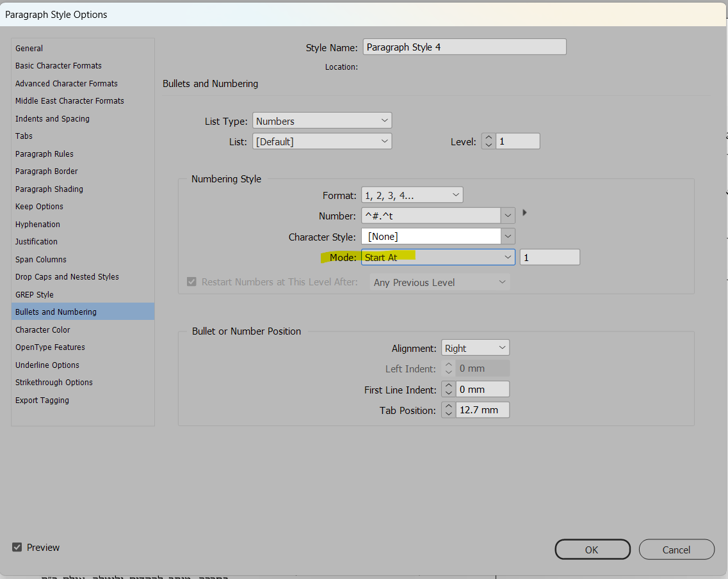Open the Alignment dropdown set to Right
728x579 pixels.
[x=475, y=347]
